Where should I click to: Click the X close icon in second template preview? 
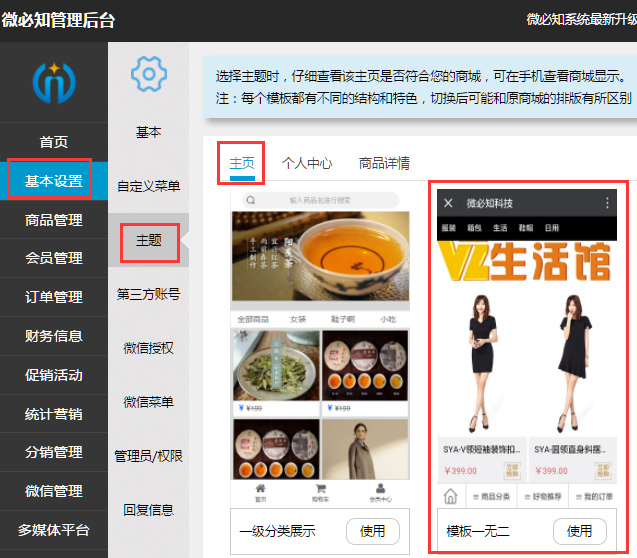448,203
